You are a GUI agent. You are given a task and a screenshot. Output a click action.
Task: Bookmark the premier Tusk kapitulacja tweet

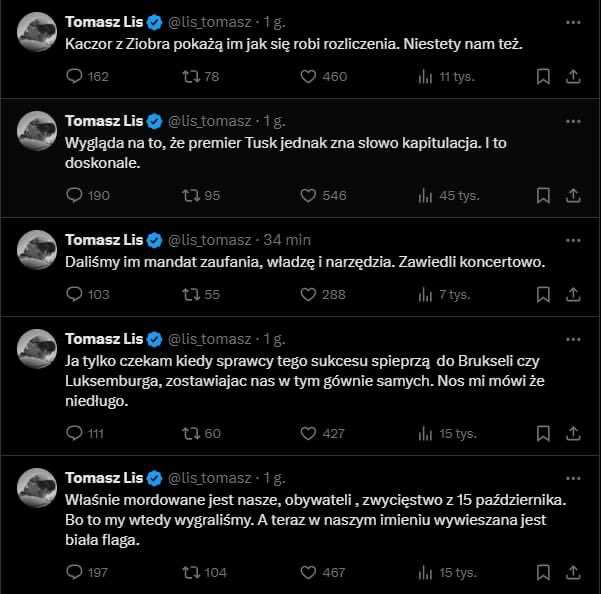[543, 195]
